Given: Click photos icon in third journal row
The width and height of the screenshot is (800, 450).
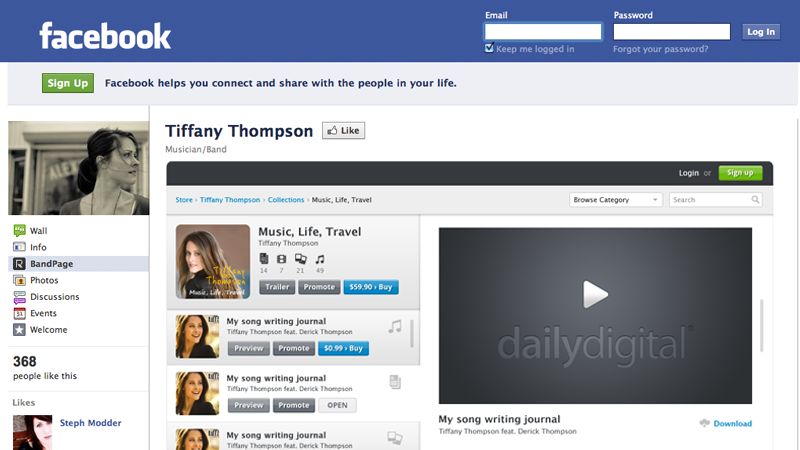Looking at the screenshot, I should [394, 437].
